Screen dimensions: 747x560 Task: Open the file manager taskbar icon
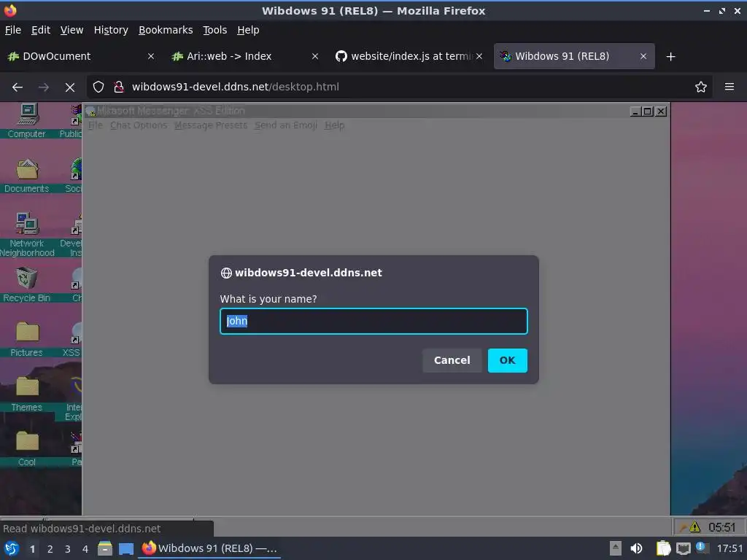[105, 548]
